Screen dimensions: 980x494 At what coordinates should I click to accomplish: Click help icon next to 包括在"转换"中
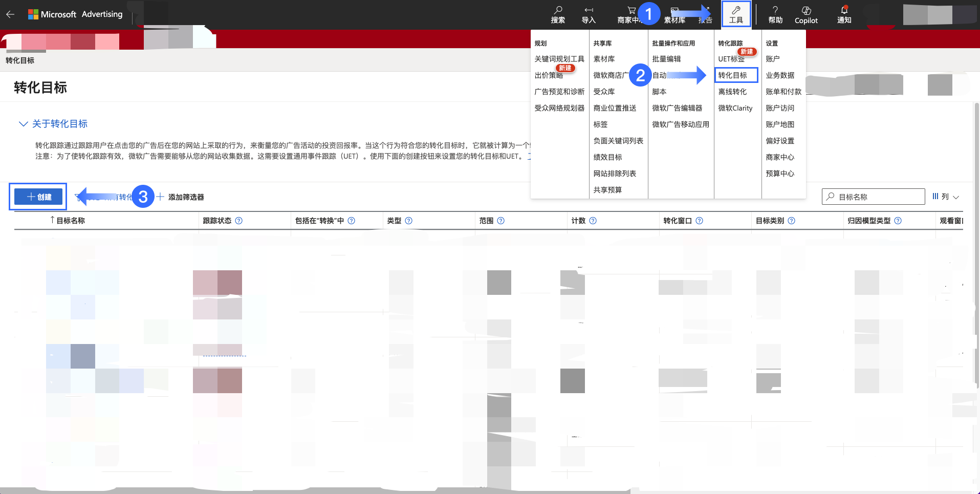(351, 221)
